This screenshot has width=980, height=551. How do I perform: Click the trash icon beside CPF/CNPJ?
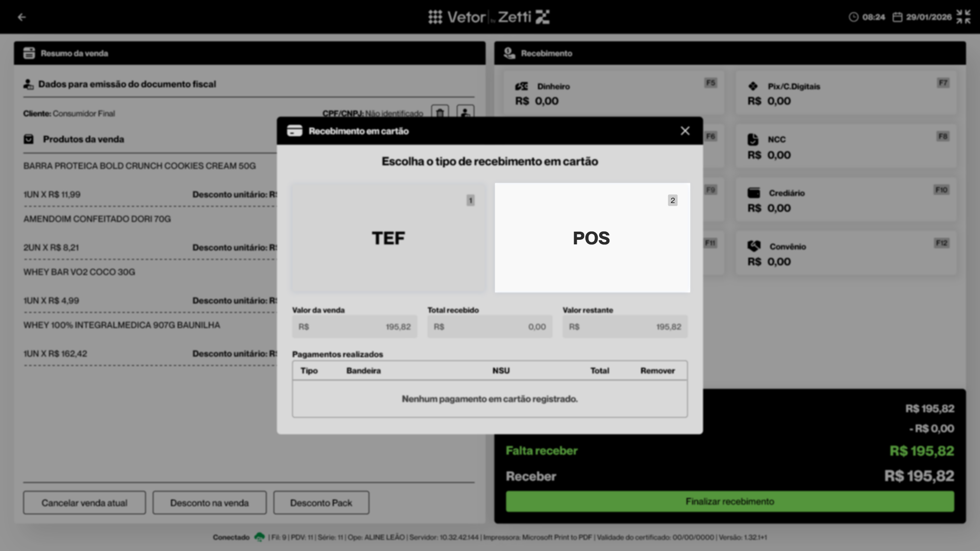click(x=440, y=112)
